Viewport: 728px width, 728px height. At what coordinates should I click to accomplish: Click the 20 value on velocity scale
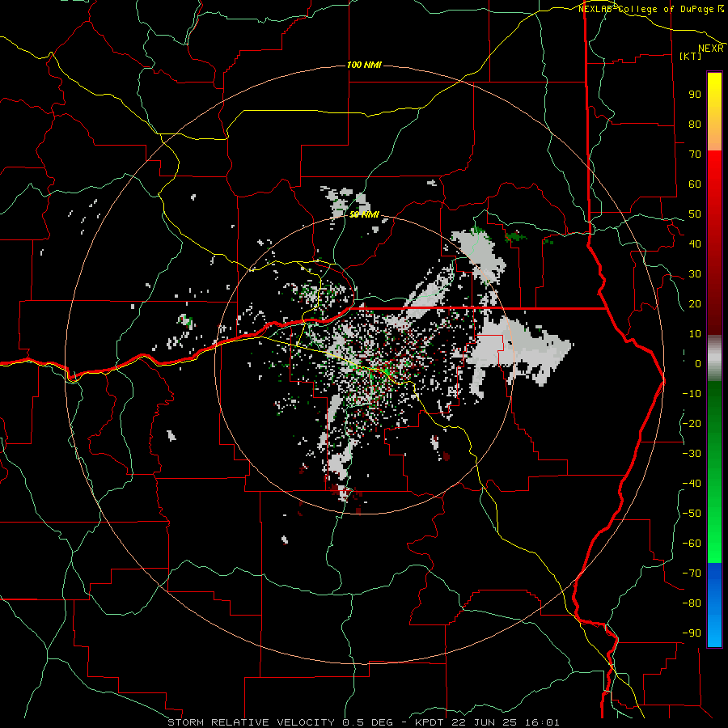tap(695, 303)
